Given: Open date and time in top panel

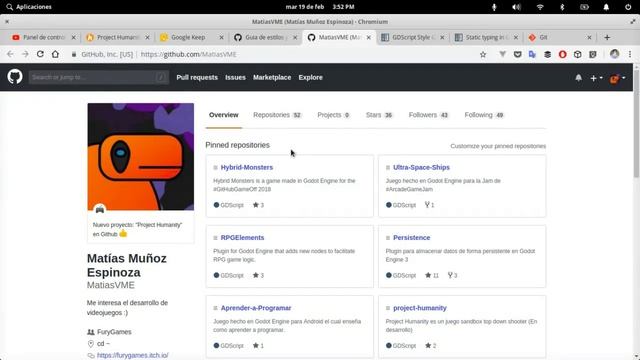Looking at the screenshot, I should coord(320,7).
